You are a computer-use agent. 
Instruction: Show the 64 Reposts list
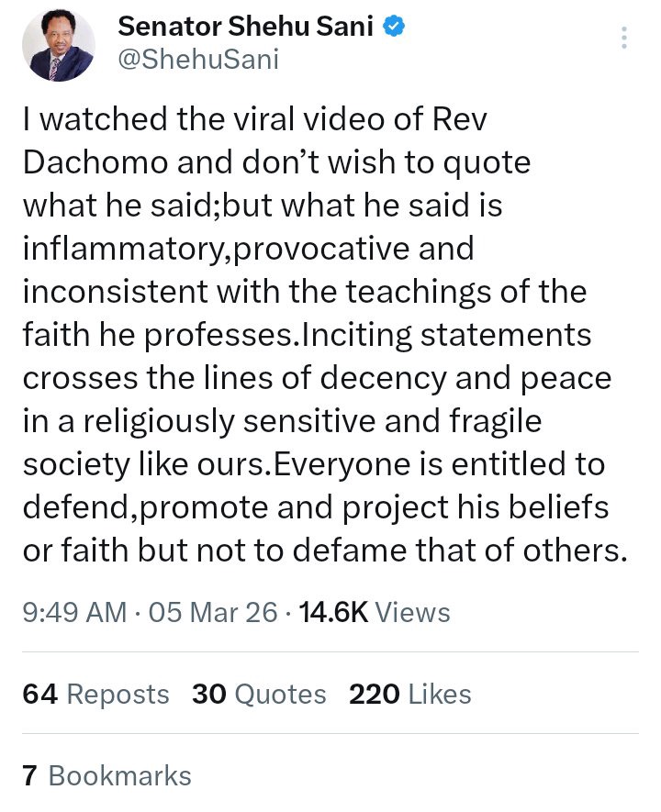coord(96,695)
